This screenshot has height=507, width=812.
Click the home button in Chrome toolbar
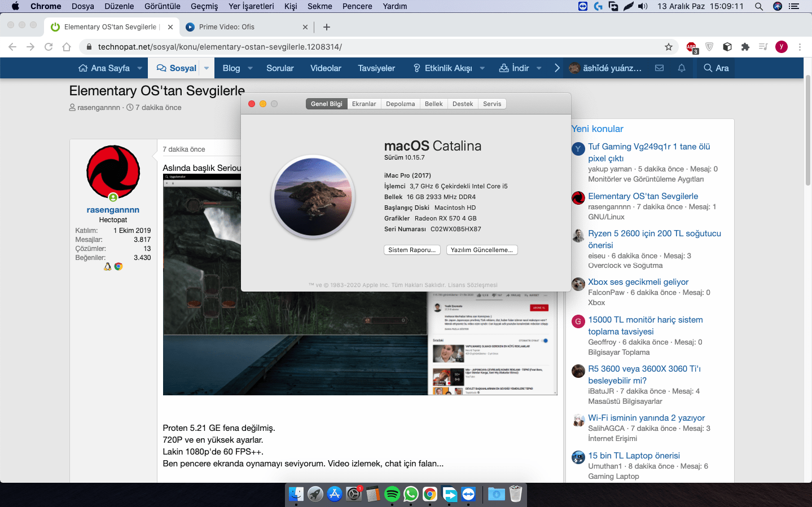point(67,47)
